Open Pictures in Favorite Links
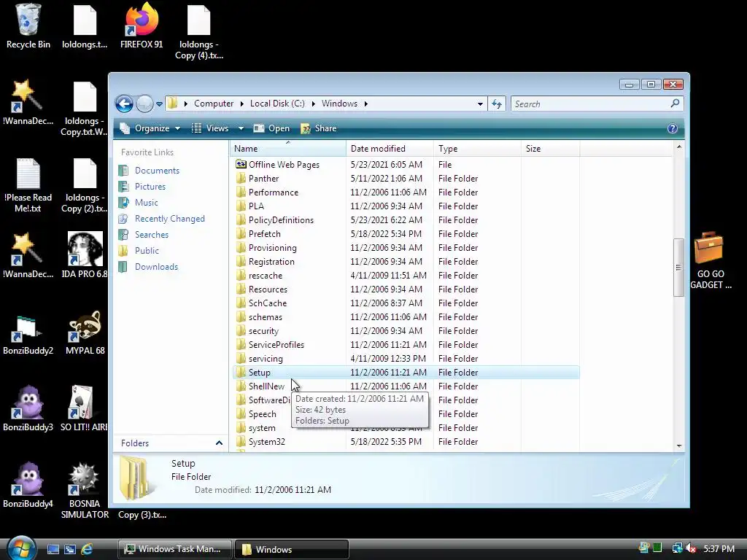This screenshot has height=560, width=747. (x=150, y=187)
